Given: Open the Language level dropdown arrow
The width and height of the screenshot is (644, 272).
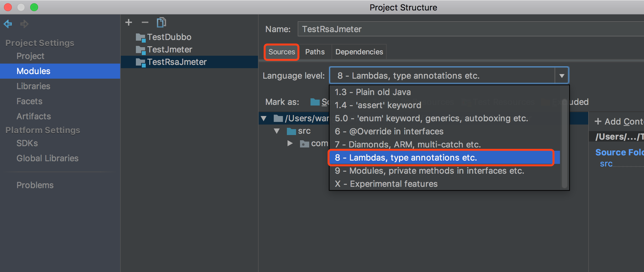Looking at the screenshot, I should pos(562,76).
